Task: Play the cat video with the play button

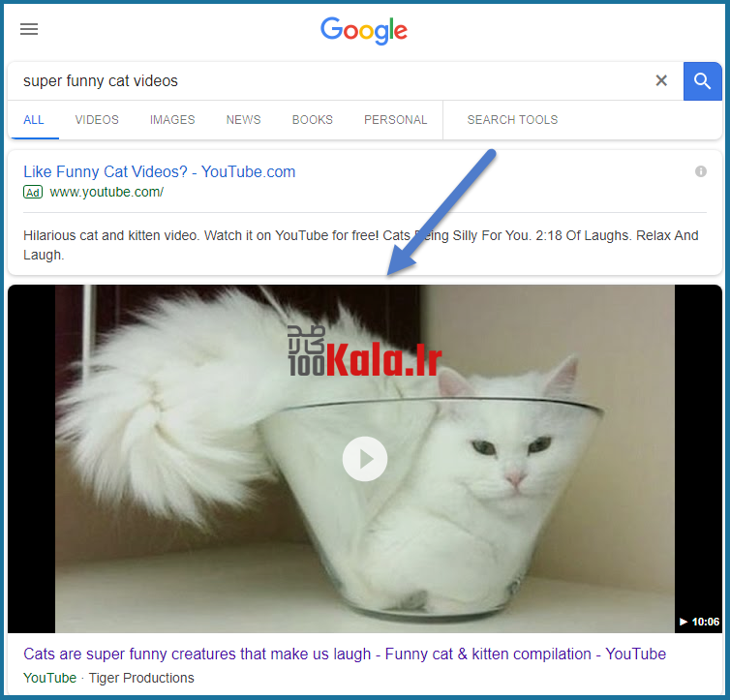Action: [x=364, y=459]
